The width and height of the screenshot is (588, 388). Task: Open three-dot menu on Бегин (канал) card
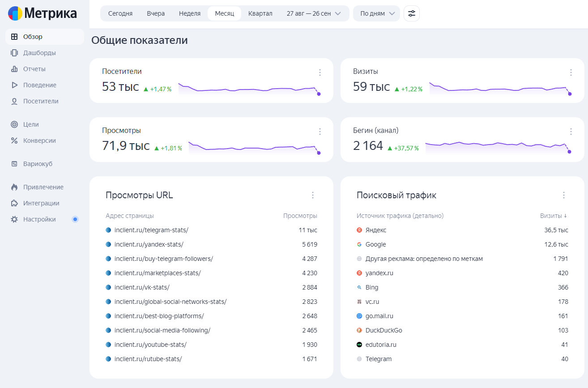pos(571,132)
